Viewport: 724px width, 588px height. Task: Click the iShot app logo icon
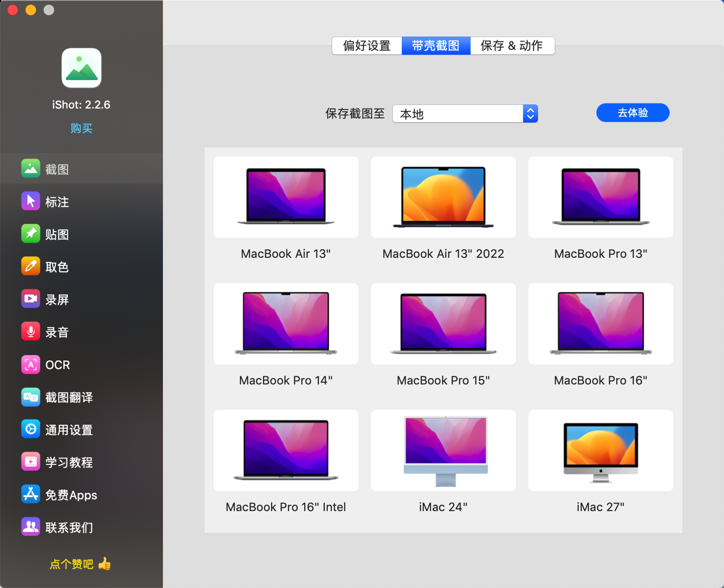pyautogui.click(x=81, y=68)
